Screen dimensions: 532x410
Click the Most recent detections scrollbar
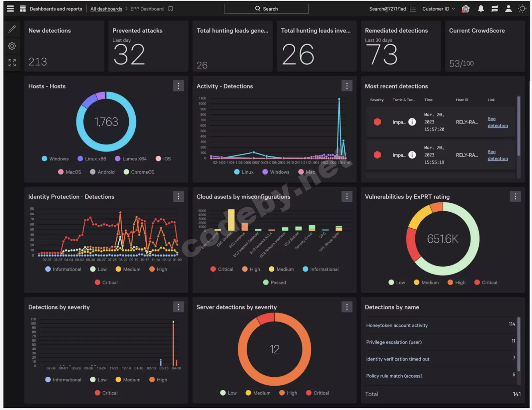[518, 126]
